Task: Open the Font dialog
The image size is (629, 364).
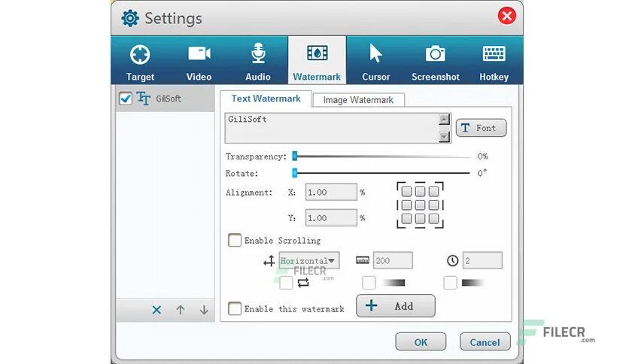Action: pyautogui.click(x=481, y=128)
